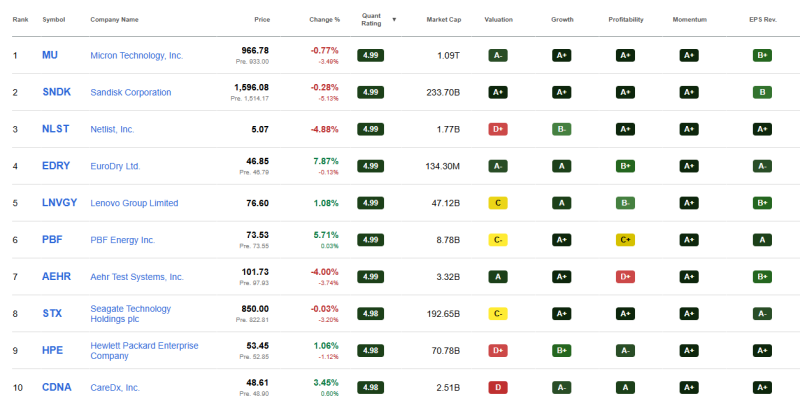The width and height of the screenshot is (800, 399).
Task: Open EuroDry Ltd. company page
Action: (x=115, y=166)
